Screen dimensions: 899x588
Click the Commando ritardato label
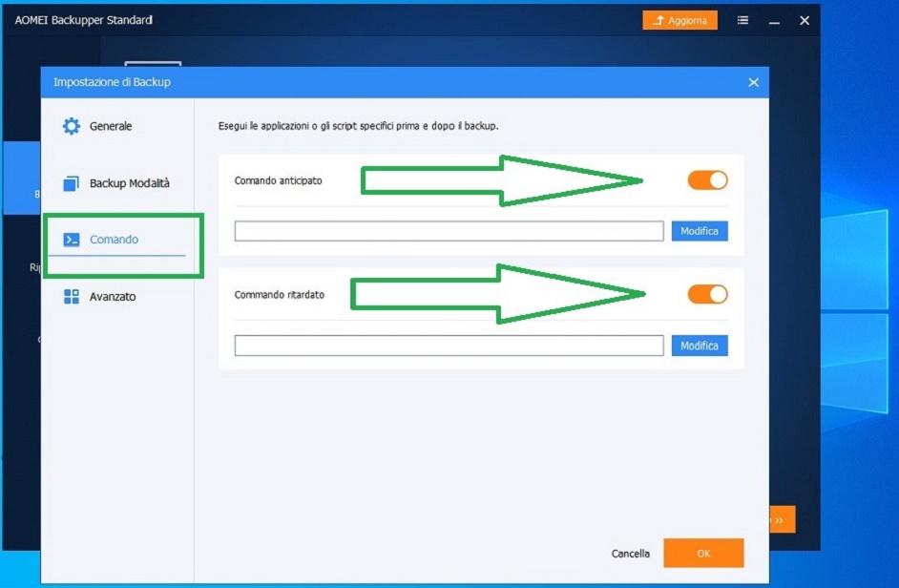(280, 295)
